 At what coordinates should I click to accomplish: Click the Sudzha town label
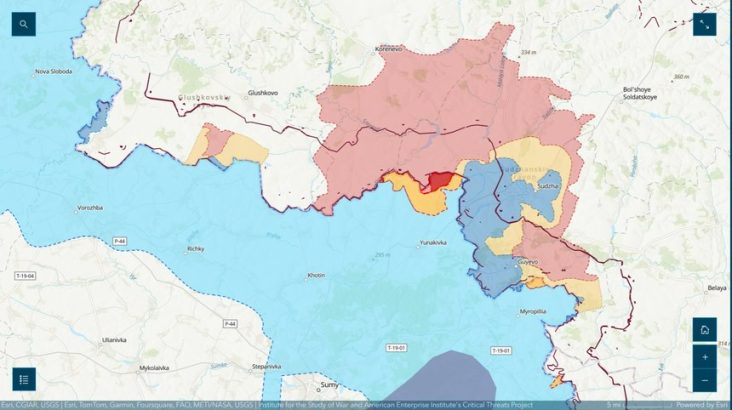pos(548,186)
